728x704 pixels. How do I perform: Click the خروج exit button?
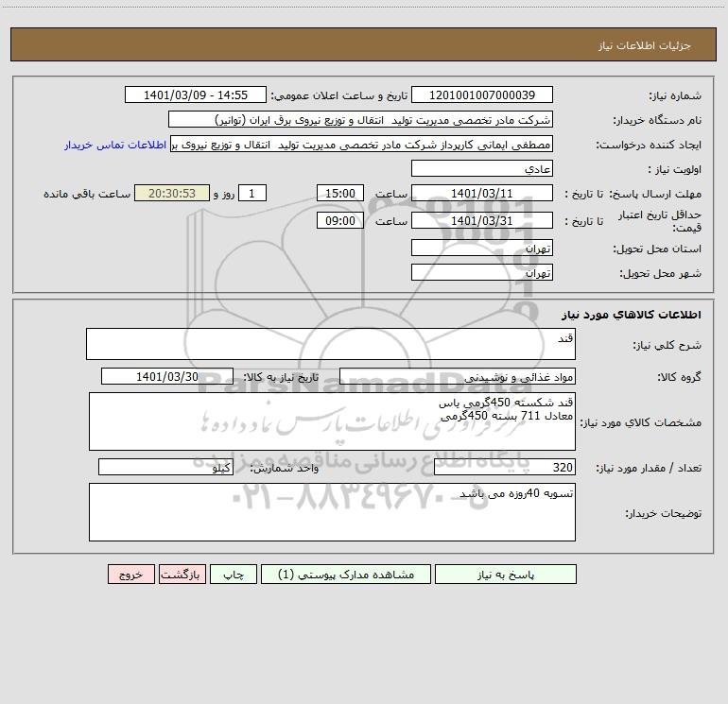point(130,574)
